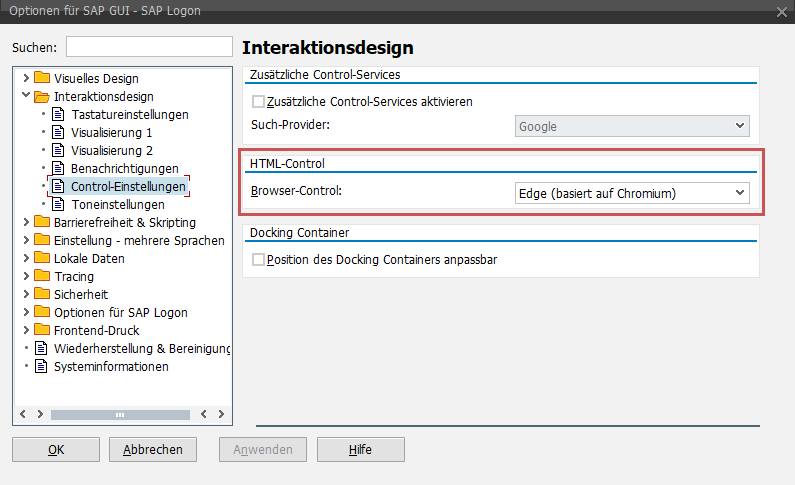Click the Benachrichtigungen document icon
Image resolution: width=795 pixels, height=485 pixels.
pos(58,168)
